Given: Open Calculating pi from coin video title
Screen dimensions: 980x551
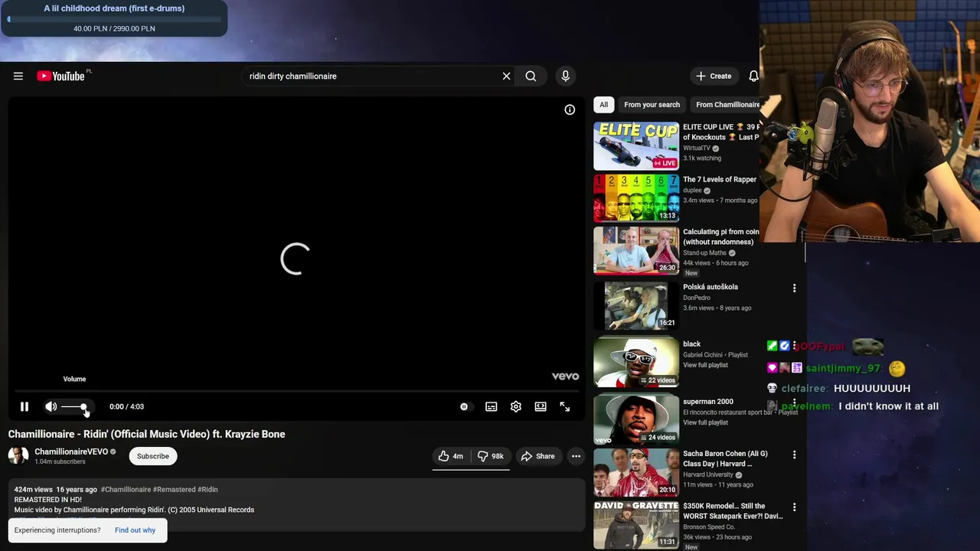Looking at the screenshot, I should point(721,236).
